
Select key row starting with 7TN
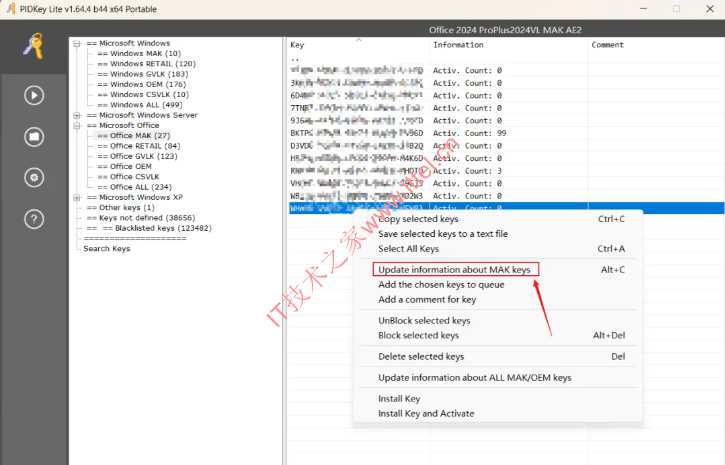[x=506, y=108]
